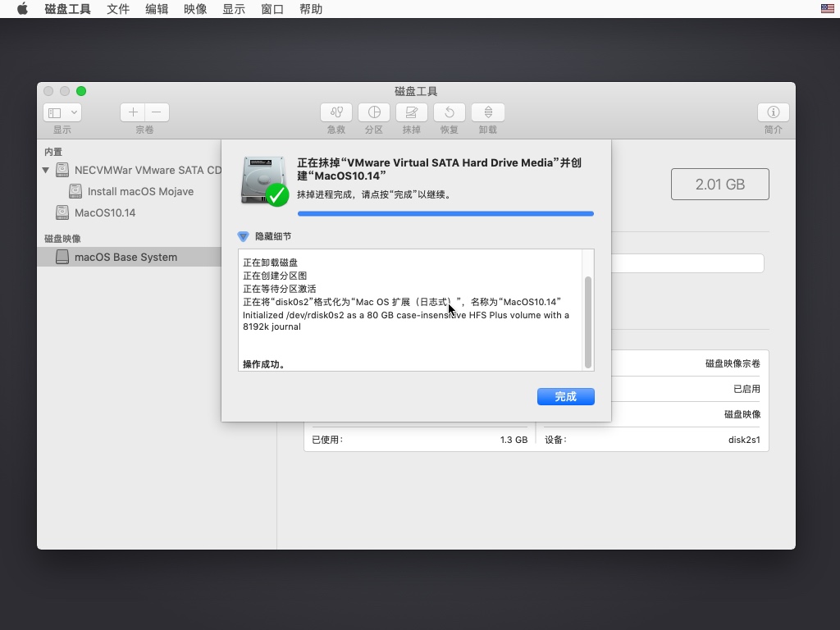Screen dimensions: 840x630
Task: Click the 正在等待分区激活 log line
Action: point(279,288)
